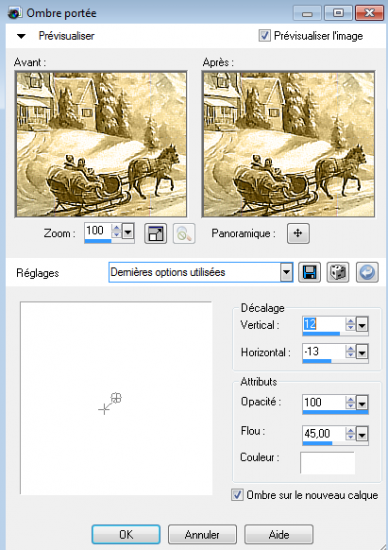The image size is (388, 550).
Task: Click the reset to default arrow icon
Action: pos(367,272)
